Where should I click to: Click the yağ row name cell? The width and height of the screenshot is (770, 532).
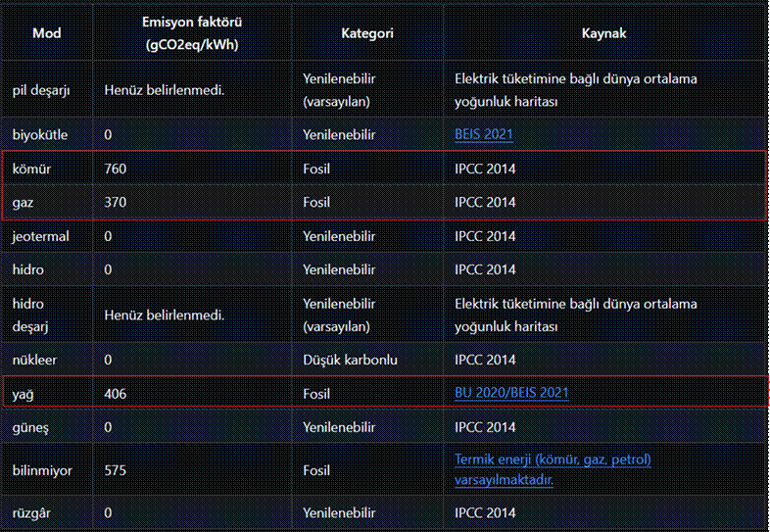click(23, 394)
